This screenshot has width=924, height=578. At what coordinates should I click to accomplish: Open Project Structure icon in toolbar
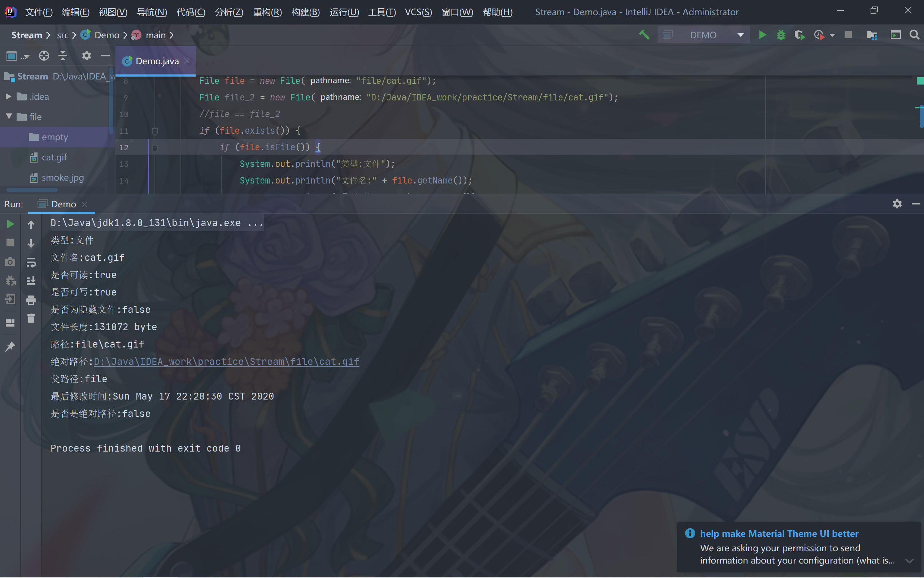click(x=872, y=35)
